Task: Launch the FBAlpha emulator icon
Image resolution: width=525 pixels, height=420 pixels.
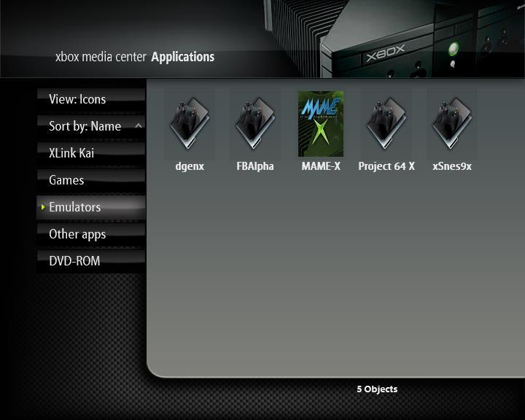Action: coord(255,123)
